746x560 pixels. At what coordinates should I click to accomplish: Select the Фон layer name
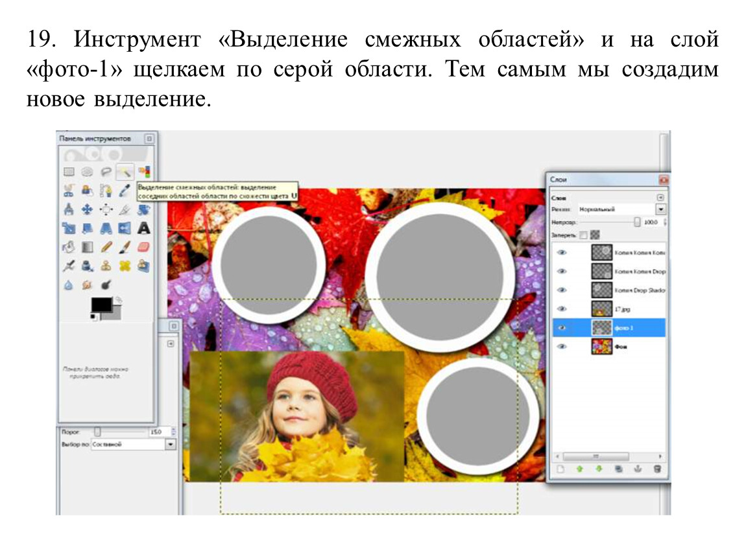[x=620, y=347]
